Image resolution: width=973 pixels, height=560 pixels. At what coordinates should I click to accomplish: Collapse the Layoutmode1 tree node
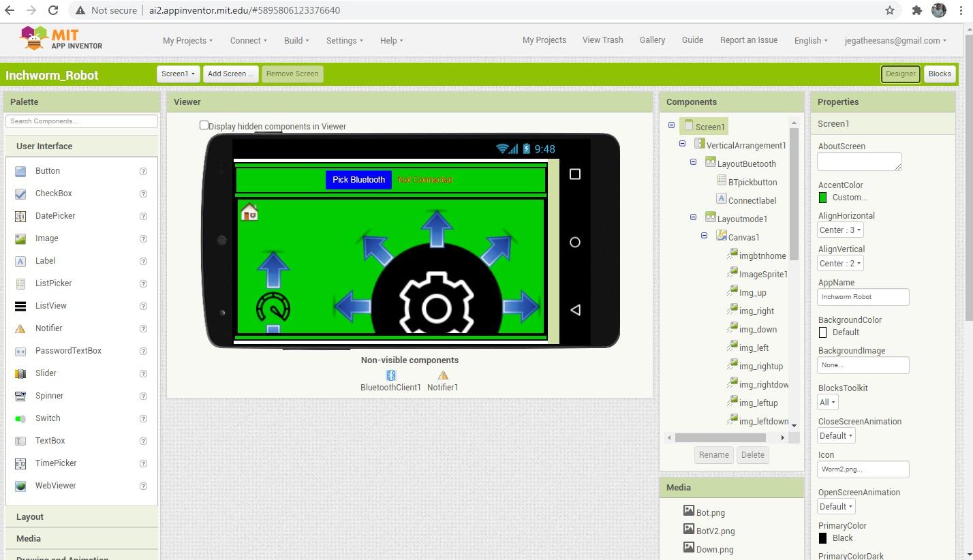[x=693, y=218]
